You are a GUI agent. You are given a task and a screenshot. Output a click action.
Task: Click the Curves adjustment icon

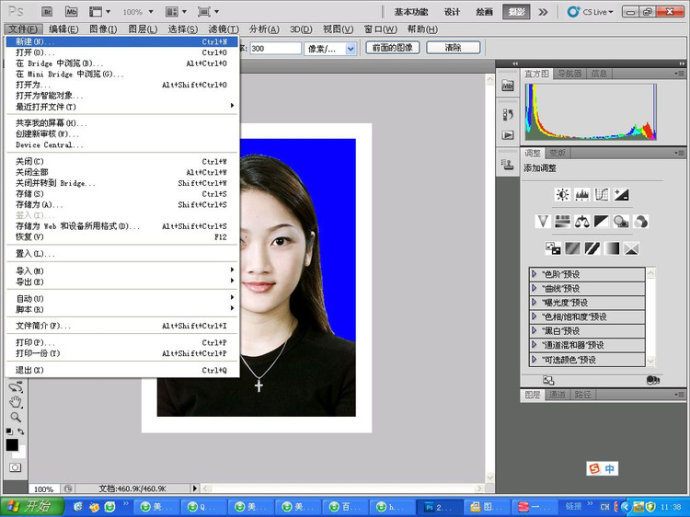click(x=602, y=194)
